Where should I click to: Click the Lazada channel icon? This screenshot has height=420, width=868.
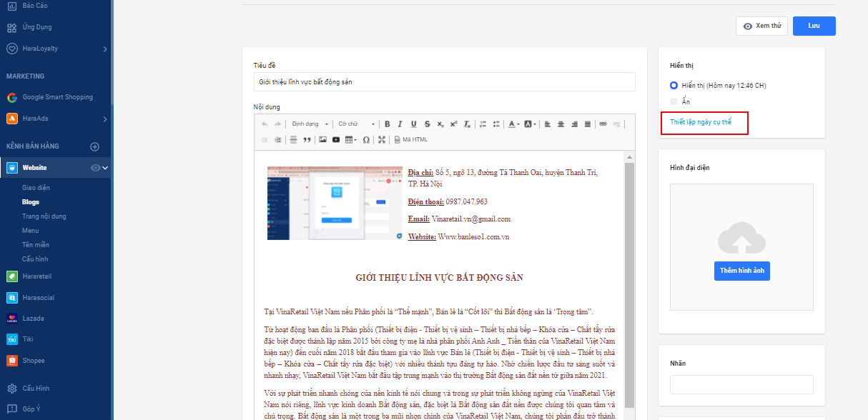[12, 318]
